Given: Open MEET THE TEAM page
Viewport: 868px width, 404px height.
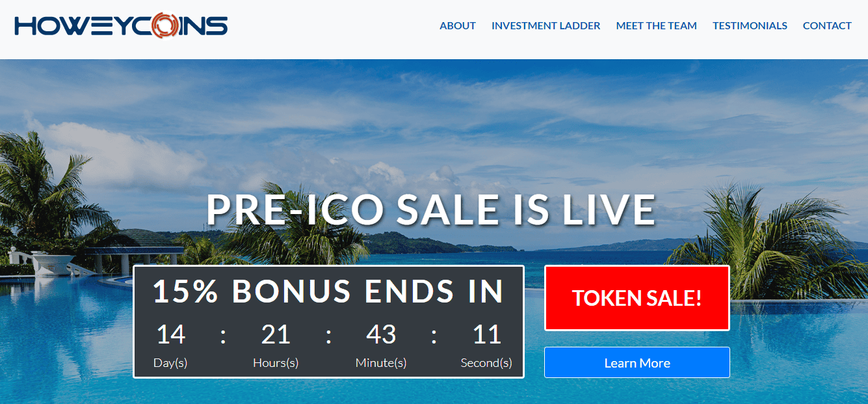Looking at the screenshot, I should [x=657, y=26].
